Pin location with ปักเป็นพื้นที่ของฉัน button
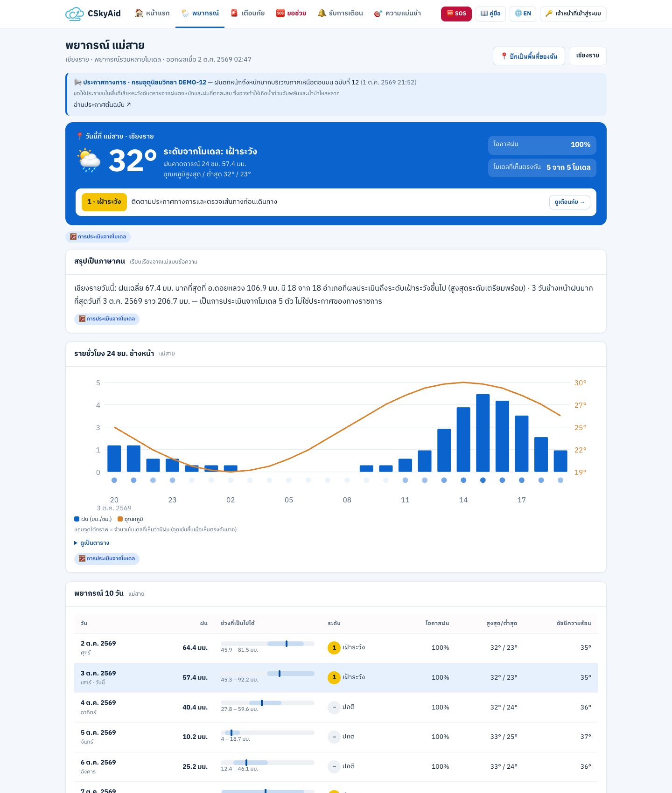The image size is (672, 793). click(x=529, y=56)
